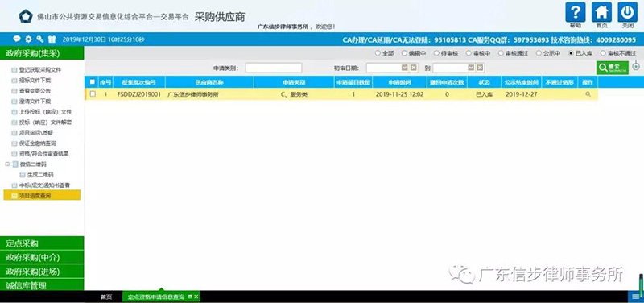
Task: Click the 申请类别 input field
Action: tap(274, 68)
